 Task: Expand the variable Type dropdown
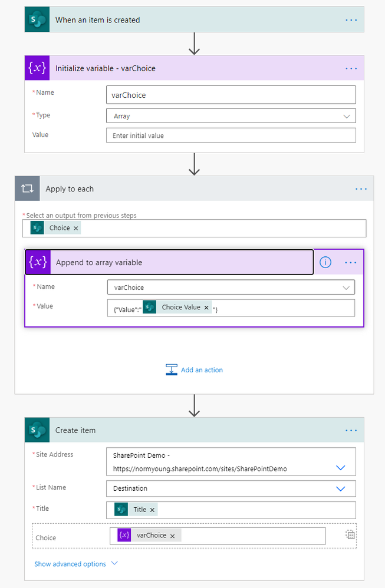[x=347, y=116]
